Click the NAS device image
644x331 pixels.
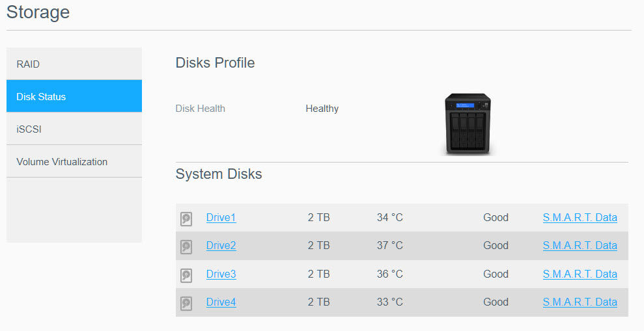pyautogui.click(x=467, y=124)
